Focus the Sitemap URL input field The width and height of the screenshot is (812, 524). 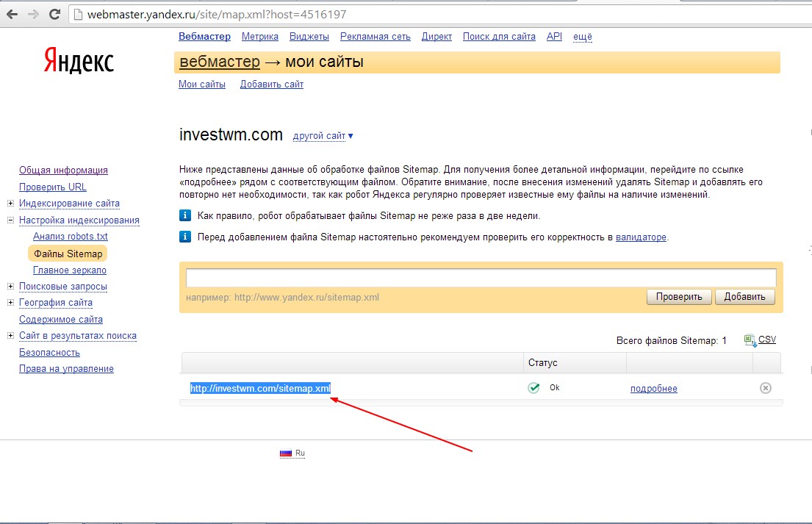pyautogui.click(x=481, y=278)
